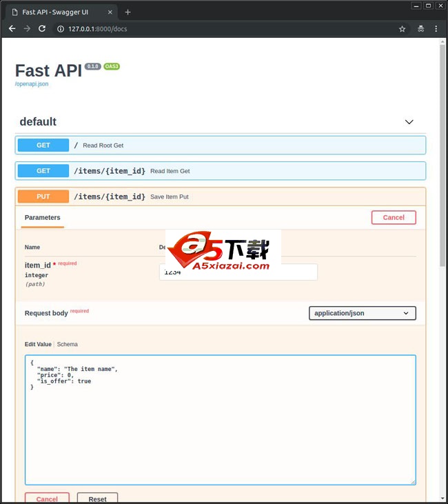Select the Parameters tab
Viewport: 448px width, 504px height.
[43, 218]
